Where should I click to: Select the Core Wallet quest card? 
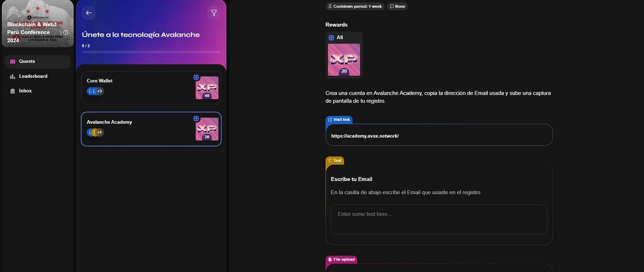151,88
